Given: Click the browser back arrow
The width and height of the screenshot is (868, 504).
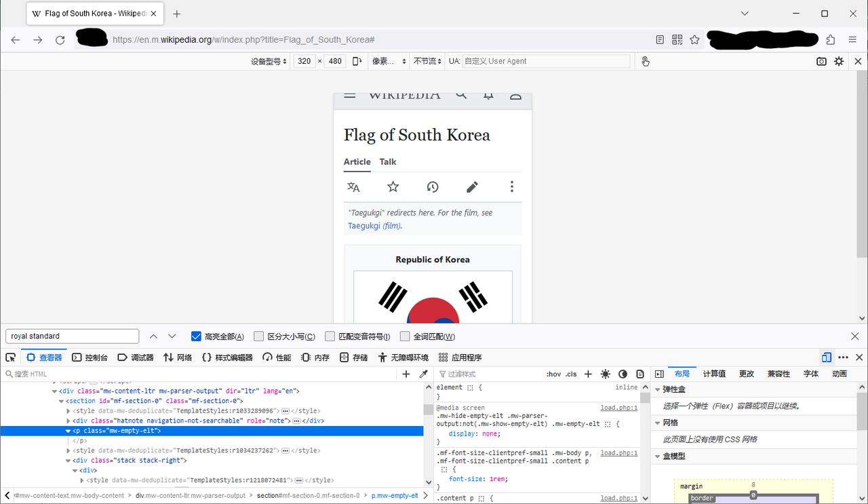Looking at the screenshot, I should coord(16,40).
